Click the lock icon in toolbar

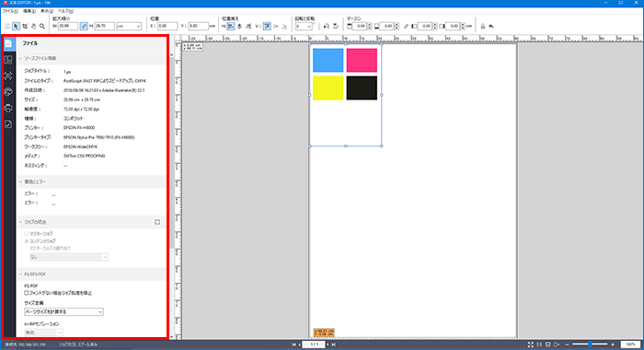483,27
